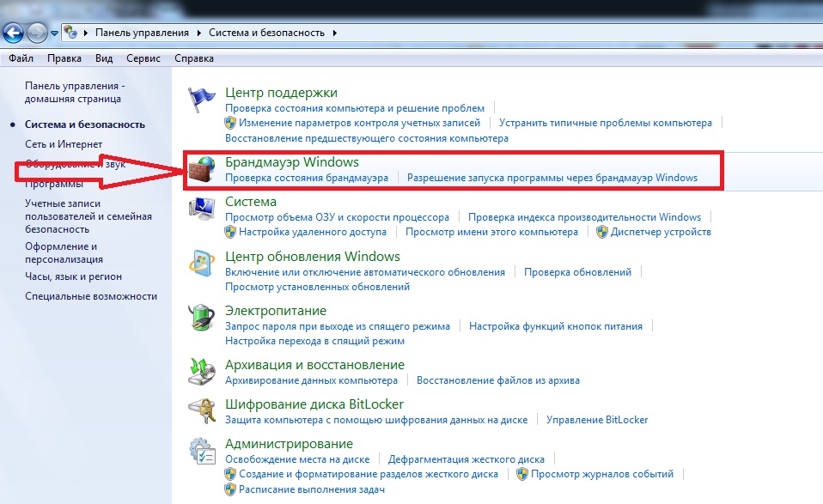
Task: Open Сеть и Интернет category
Action: pos(64,143)
